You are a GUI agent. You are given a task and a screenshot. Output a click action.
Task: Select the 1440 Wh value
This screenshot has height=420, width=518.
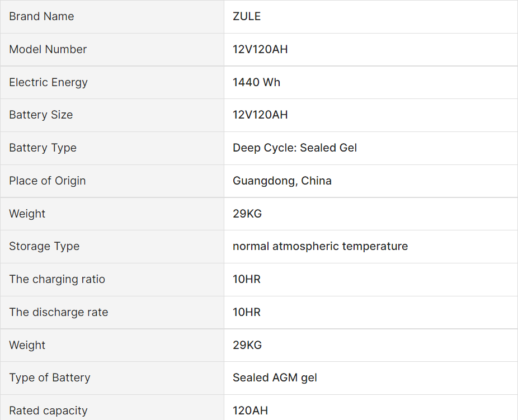click(256, 82)
